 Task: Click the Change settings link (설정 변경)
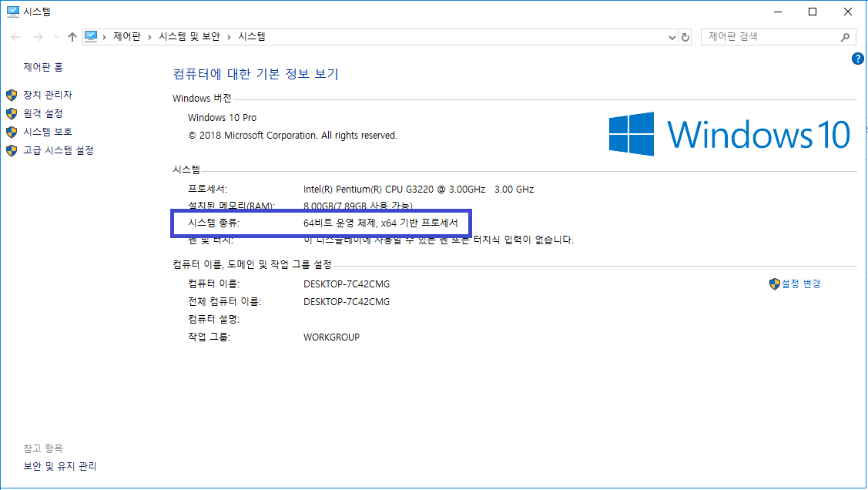800,284
